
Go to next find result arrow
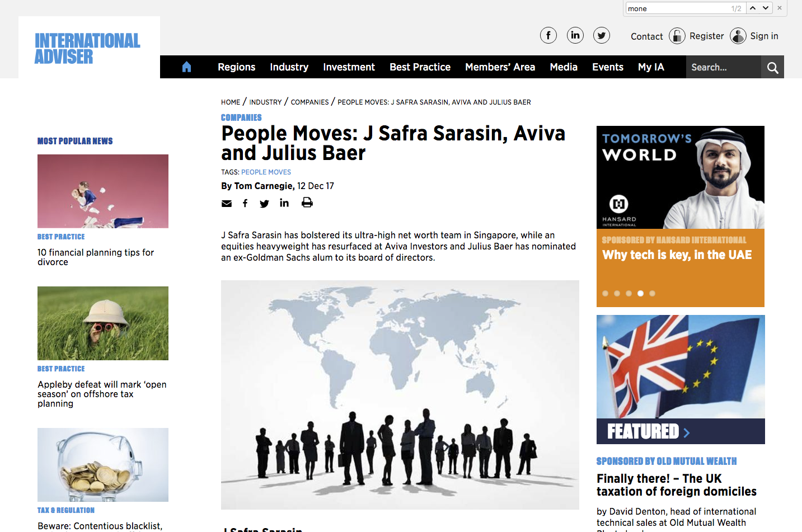pyautogui.click(x=766, y=8)
